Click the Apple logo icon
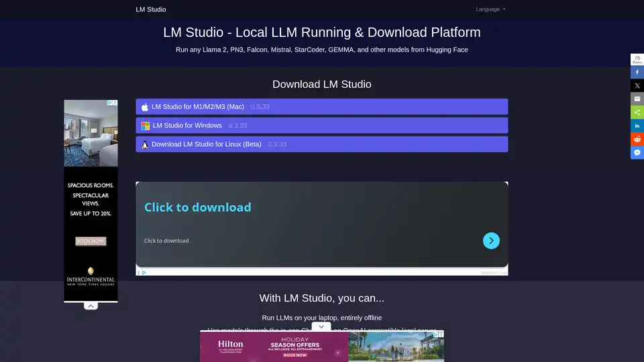The image size is (644, 362). [x=145, y=107]
